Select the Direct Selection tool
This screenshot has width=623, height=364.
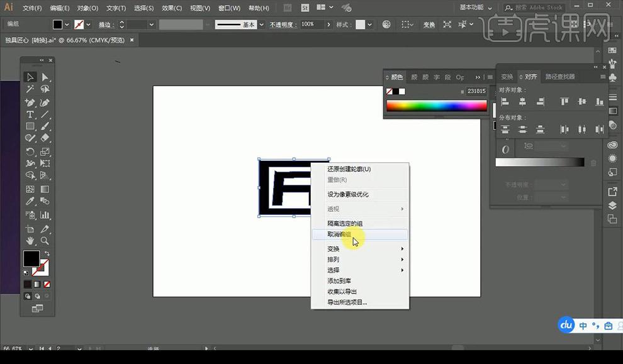(x=45, y=77)
